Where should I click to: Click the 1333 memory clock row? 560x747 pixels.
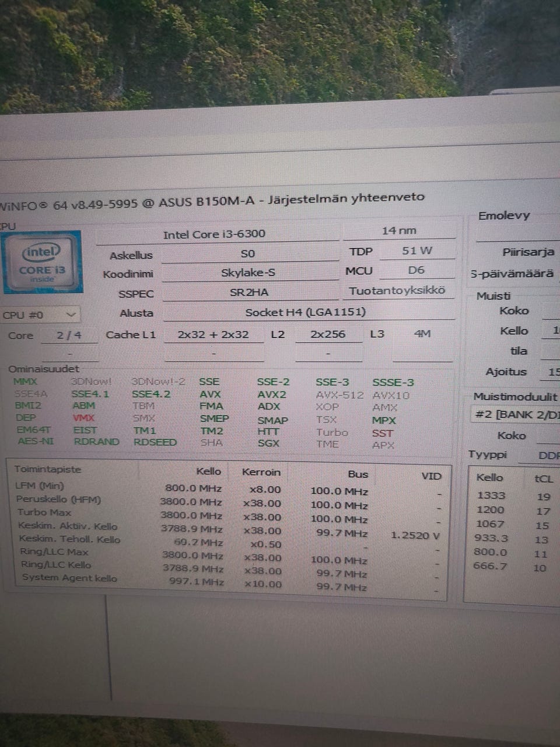tap(513, 496)
